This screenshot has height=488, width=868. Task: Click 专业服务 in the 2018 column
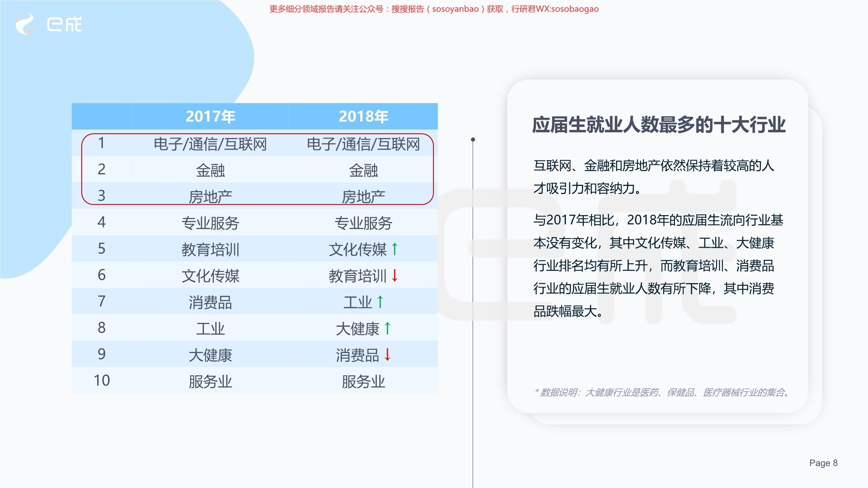click(364, 223)
